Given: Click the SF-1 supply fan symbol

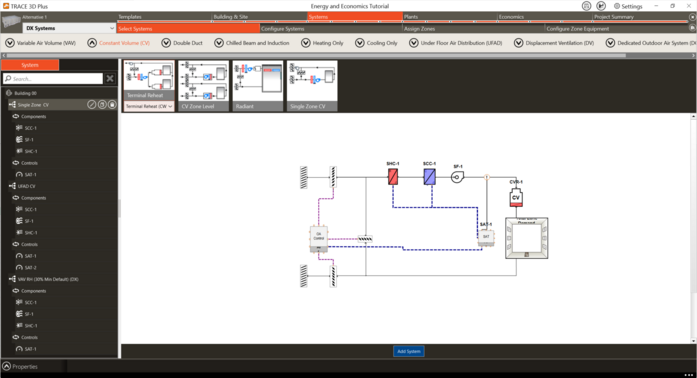Looking at the screenshot, I should [x=457, y=177].
